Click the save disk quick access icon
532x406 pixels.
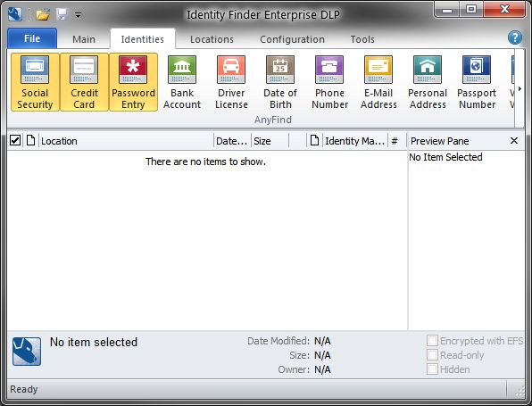62,14
